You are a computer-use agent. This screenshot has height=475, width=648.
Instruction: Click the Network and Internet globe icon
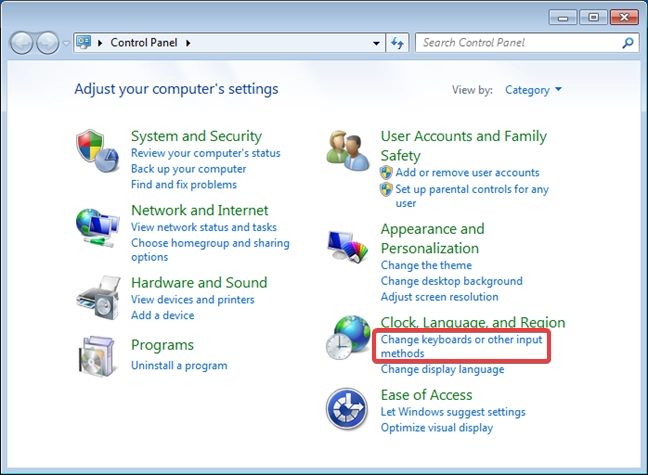[98, 228]
